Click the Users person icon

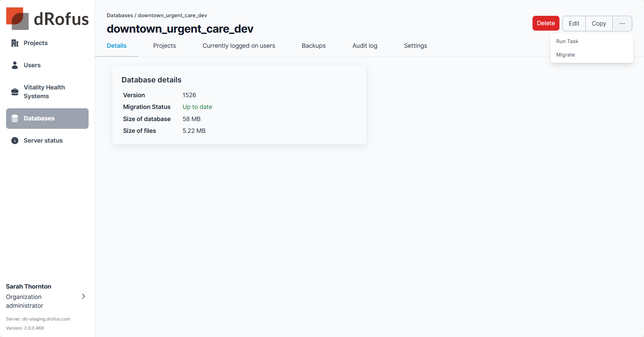(15, 65)
